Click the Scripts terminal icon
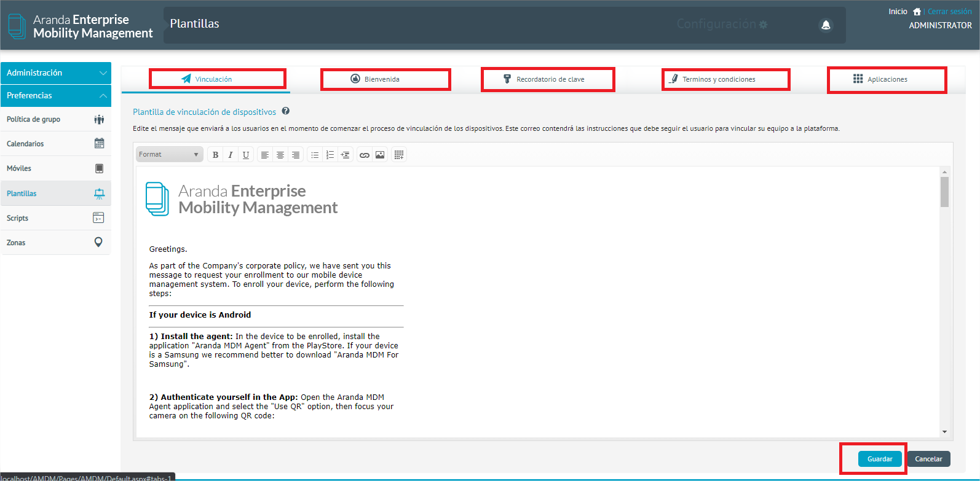 point(98,217)
